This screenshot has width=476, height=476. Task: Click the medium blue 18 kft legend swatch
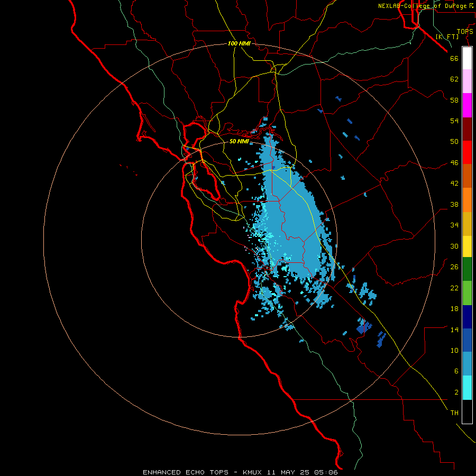click(x=467, y=340)
